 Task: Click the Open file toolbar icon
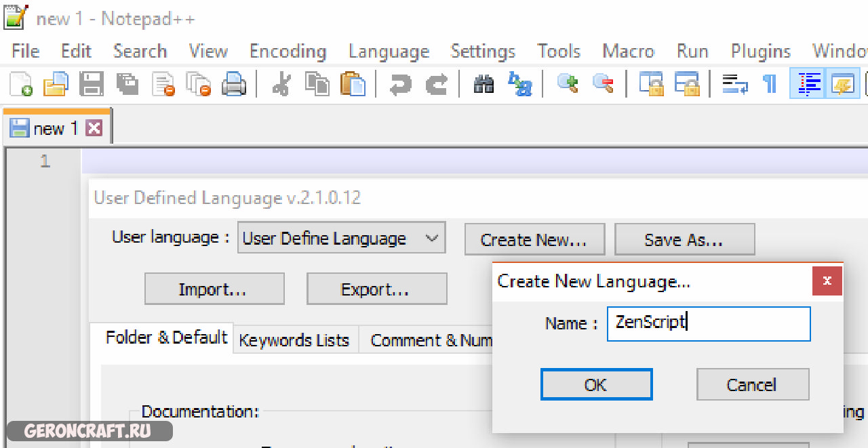point(56,85)
